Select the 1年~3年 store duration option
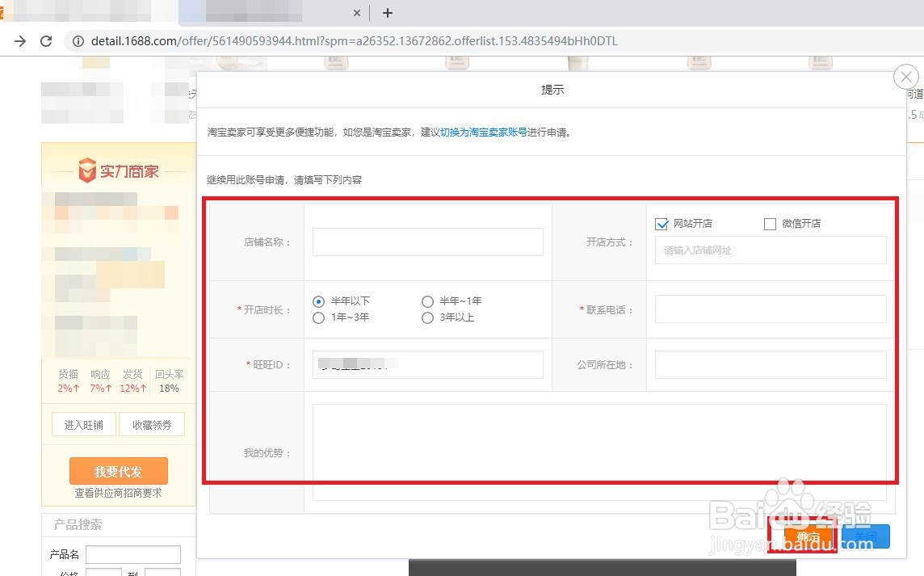The height and width of the screenshot is (576, 924). (x=318, y=318)
